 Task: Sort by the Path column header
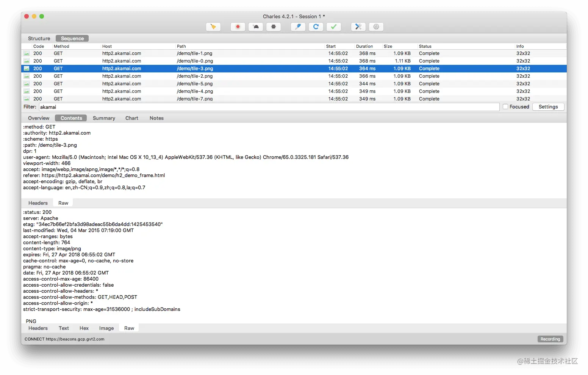(181, 47)
